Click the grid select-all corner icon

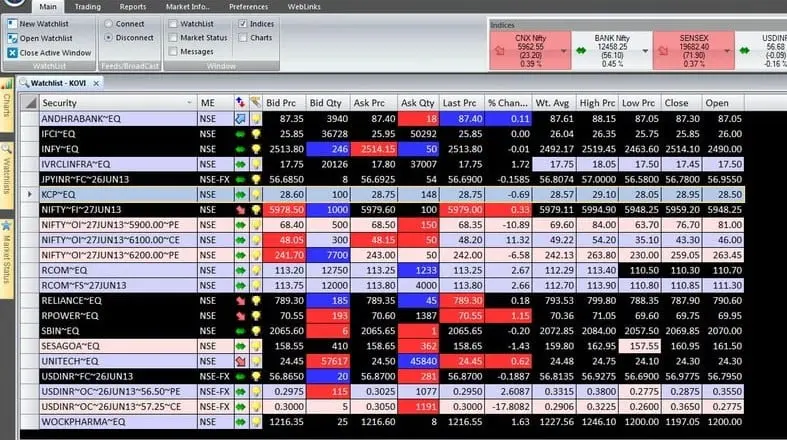(30, 103)
